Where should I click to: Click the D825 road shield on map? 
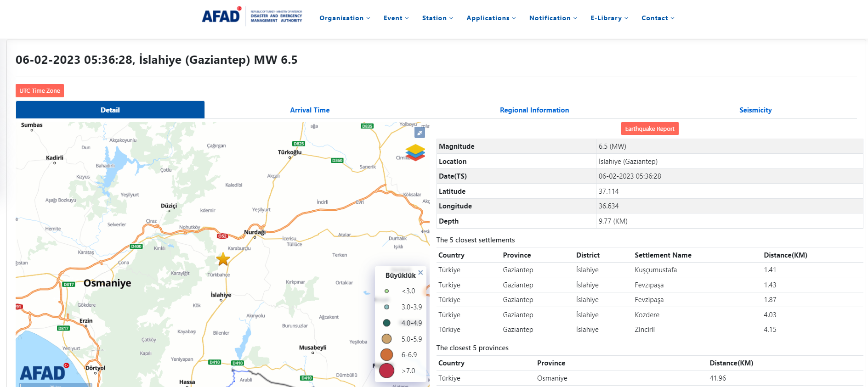click(299, 144)
